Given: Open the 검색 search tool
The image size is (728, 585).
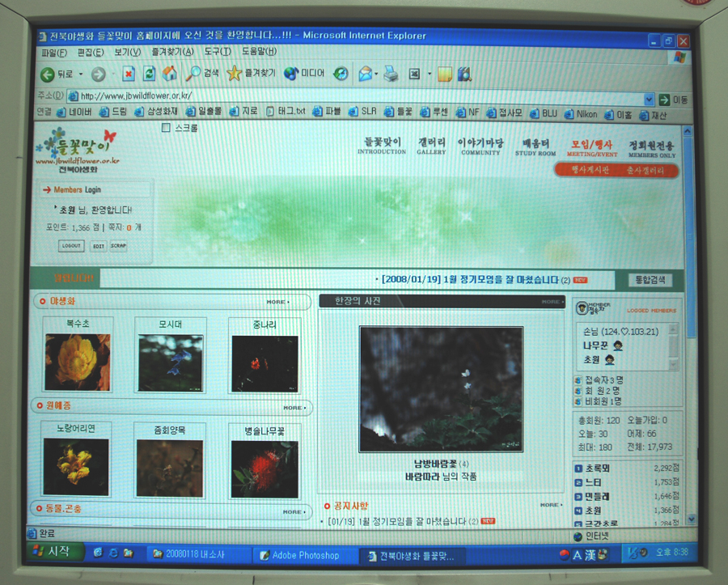Looking at the screenshot, I should pyautogui.click(x=202, y=73).
